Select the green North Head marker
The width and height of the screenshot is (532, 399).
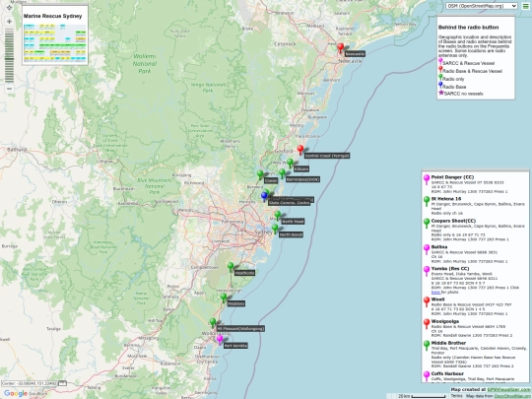[277, 216]
